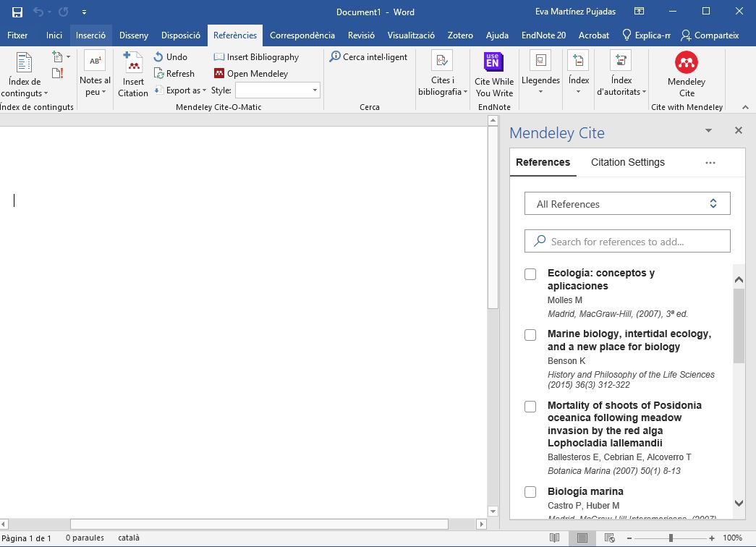Save the document using the floppy disk icon

click(x=17, y=12)
